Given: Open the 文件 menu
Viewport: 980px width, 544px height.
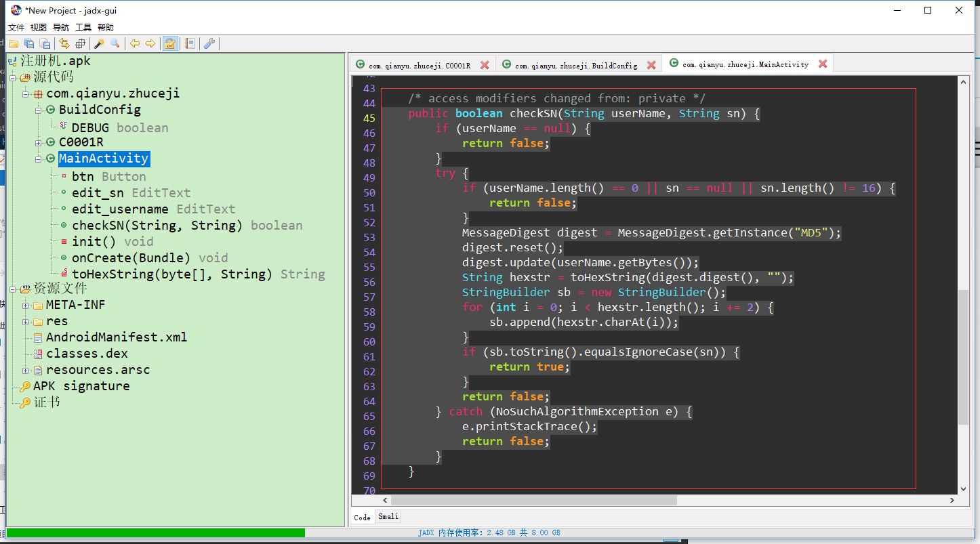Looking at the screenshot, I should click(16, 28).
